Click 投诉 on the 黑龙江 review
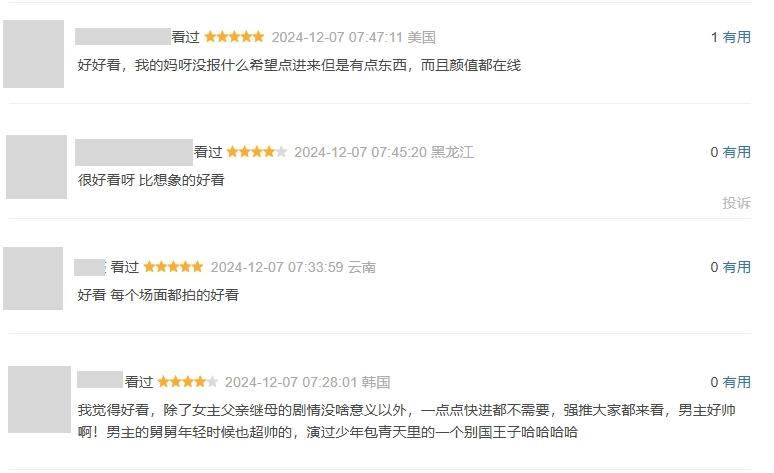Viewport: 774px width, 473px height. [x=736, y=202]
